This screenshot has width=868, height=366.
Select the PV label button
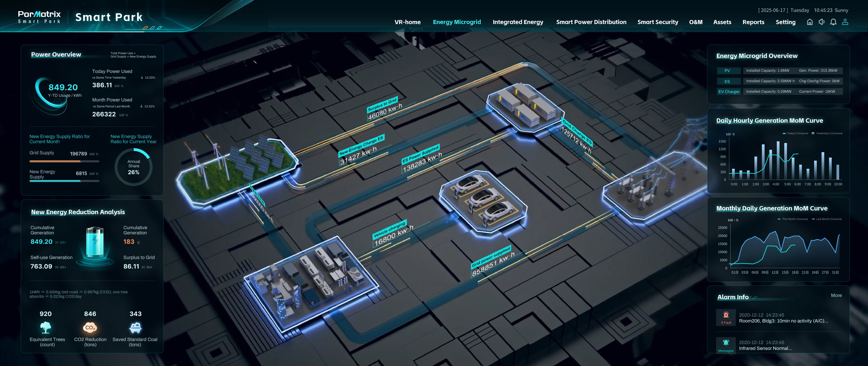tap(728, 70)
